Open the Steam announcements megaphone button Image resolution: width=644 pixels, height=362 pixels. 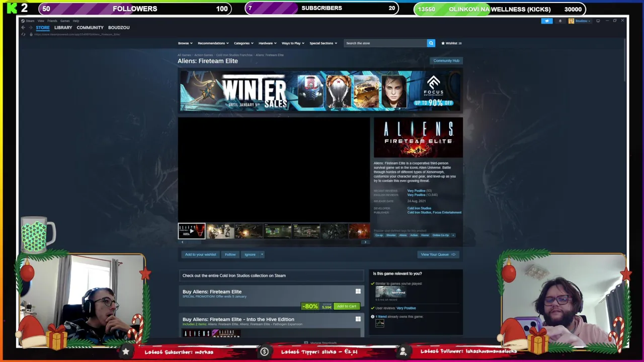(x=546, y=21)
